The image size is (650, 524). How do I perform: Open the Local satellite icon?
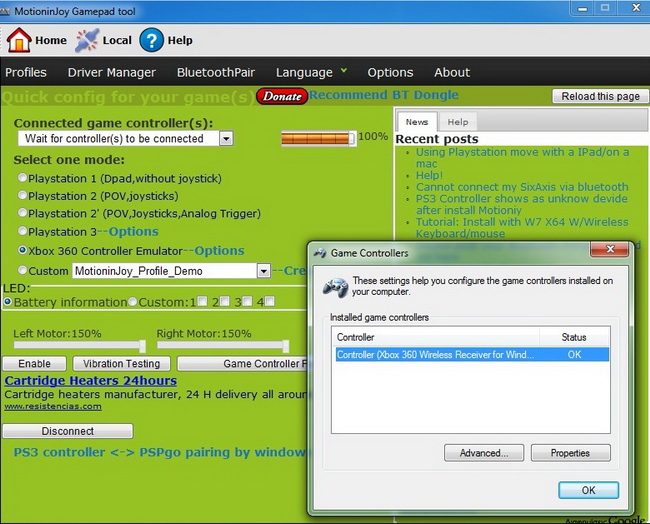[87, 40]
